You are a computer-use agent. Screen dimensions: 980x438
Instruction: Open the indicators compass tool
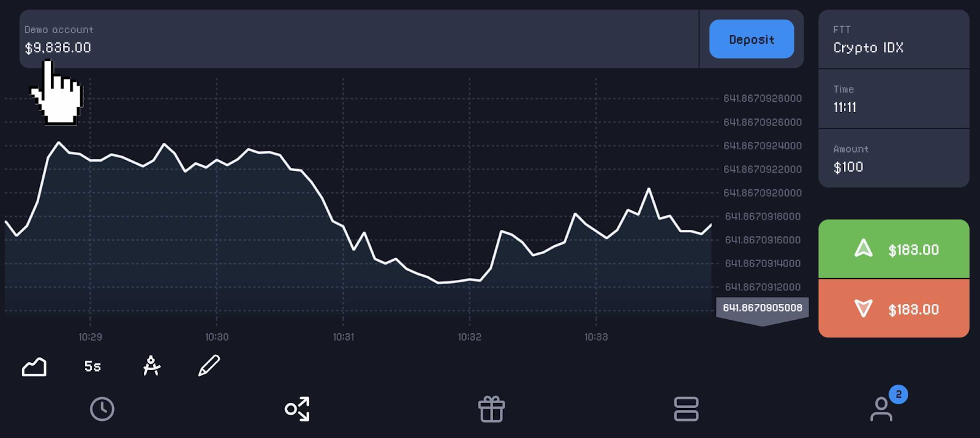point(151,366)
